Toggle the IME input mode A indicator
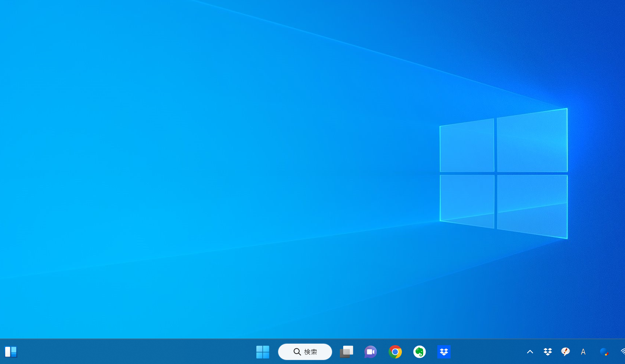 click(583, 352)
